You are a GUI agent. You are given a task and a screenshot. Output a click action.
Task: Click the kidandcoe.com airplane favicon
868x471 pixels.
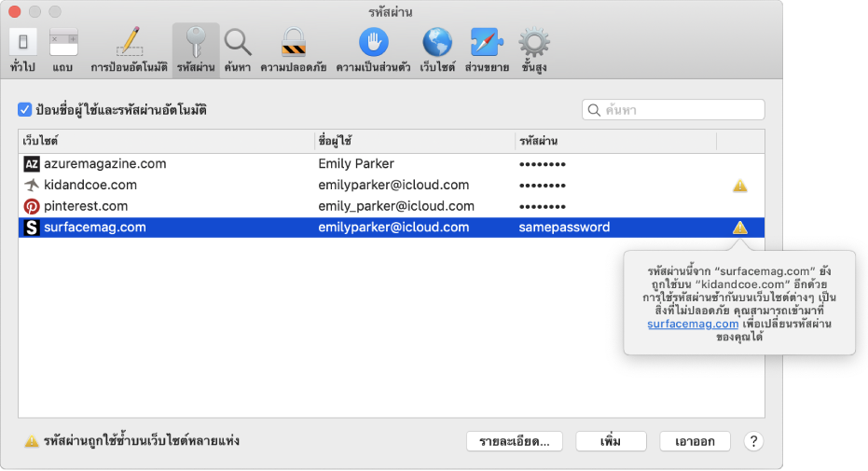32,185
